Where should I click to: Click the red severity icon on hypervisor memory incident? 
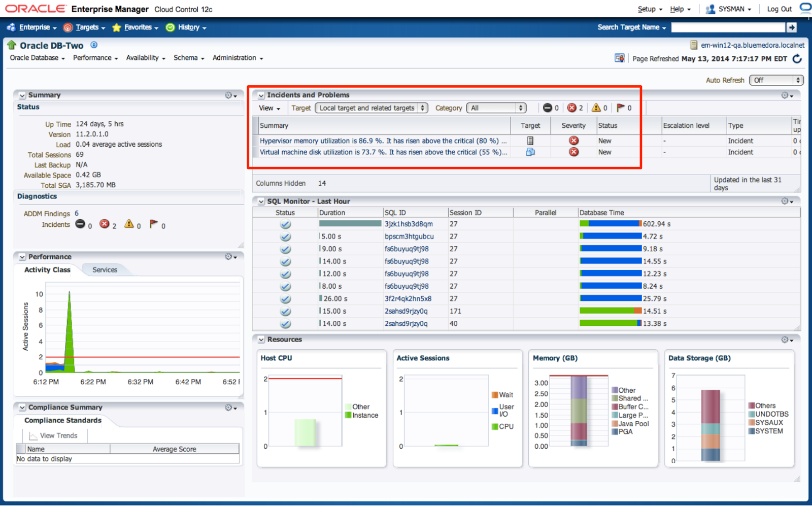574,141
